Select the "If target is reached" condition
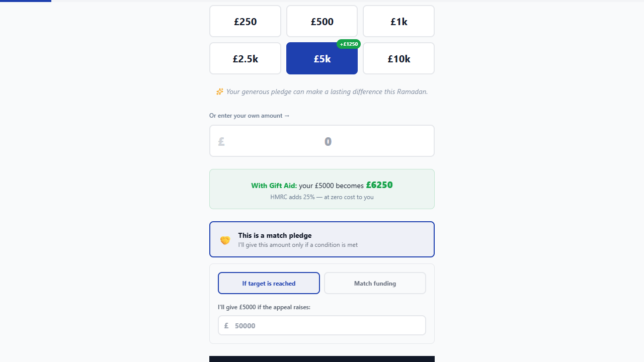The width and height of the screenshot is (644, 362). (x=269, y=283)
